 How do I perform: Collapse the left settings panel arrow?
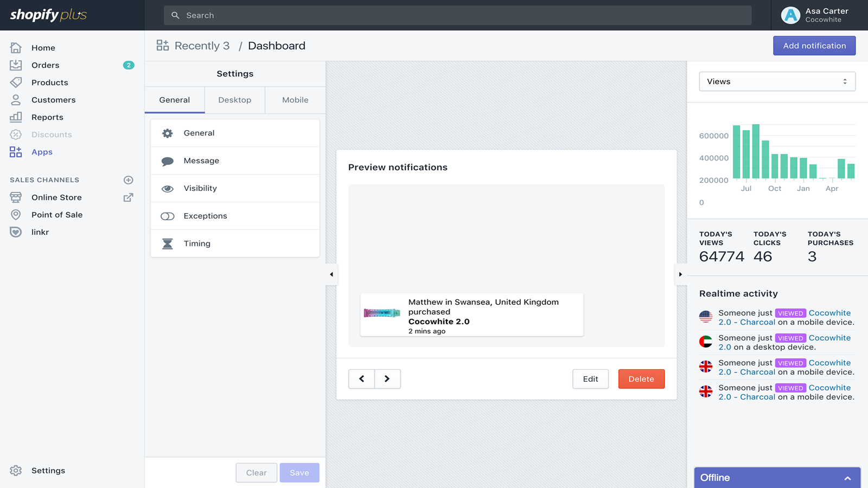(331, 274)
